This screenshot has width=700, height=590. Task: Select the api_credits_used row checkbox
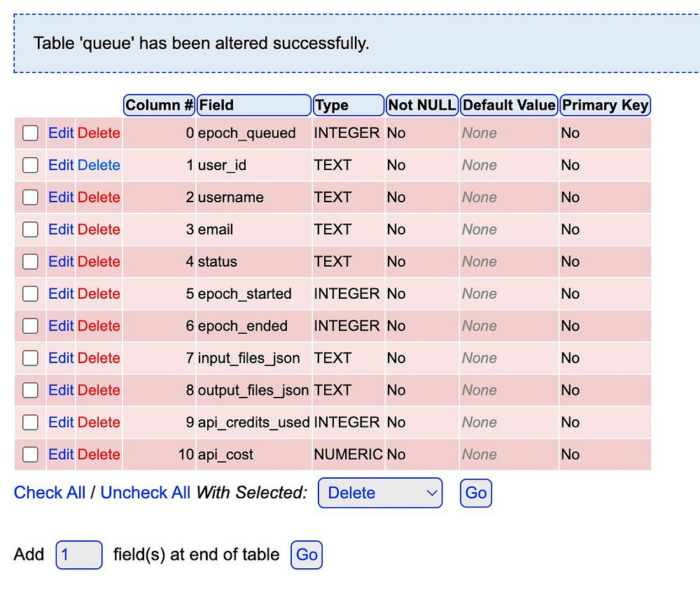point(30,422)
